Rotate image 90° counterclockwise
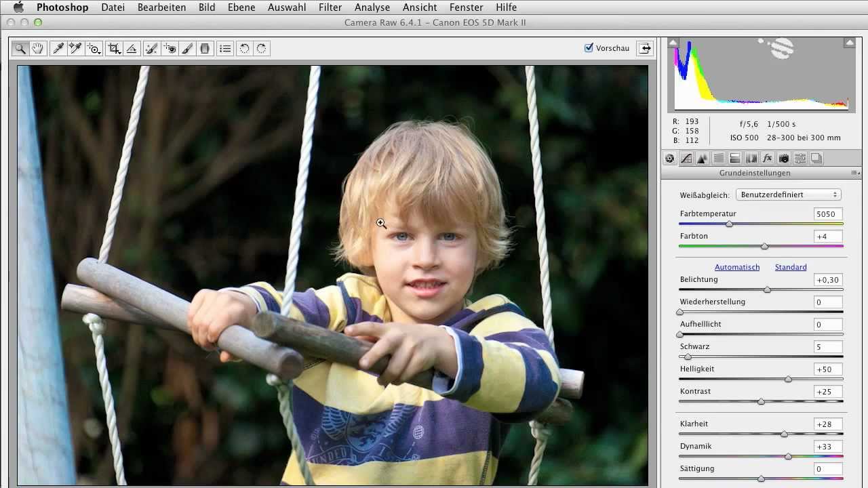 click(x=244, y=48)
